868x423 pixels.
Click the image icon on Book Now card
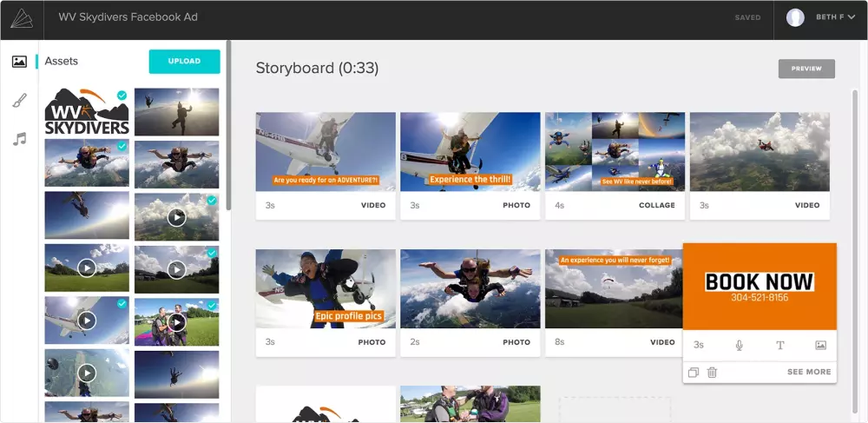point(821,345)
